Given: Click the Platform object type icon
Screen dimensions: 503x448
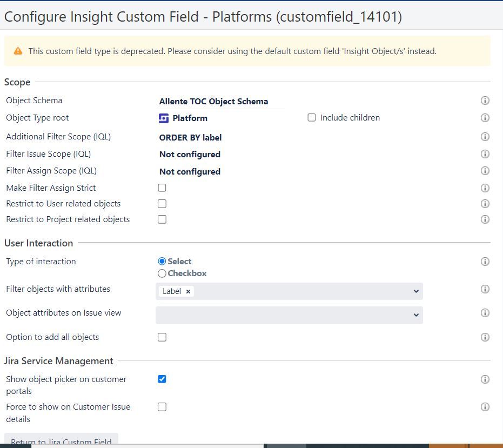Looking at the screenshot, I should pyautogui.click(x=164, y=118).
